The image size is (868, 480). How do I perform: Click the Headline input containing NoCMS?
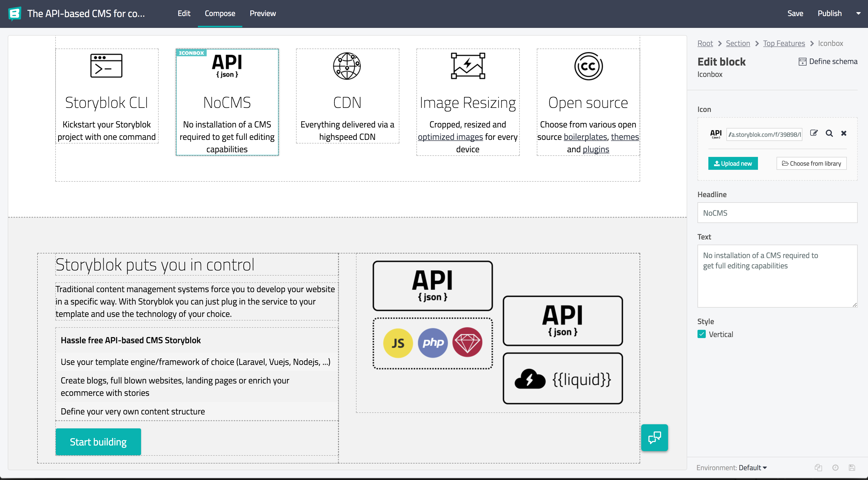click(x=777, y=213)
